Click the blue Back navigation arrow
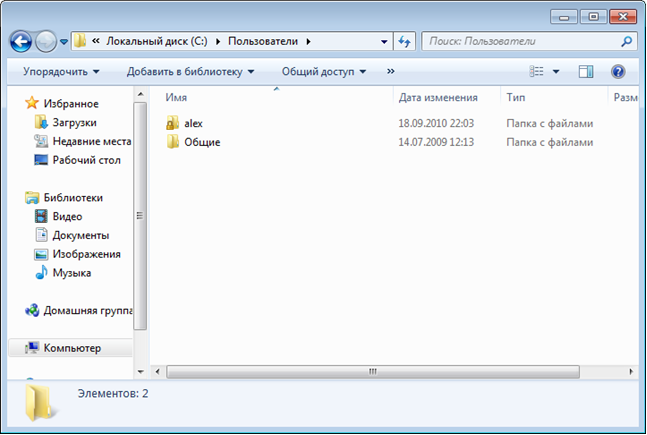Image resolution: width=647 pixels, height=435 pixels. coord(21,42)
